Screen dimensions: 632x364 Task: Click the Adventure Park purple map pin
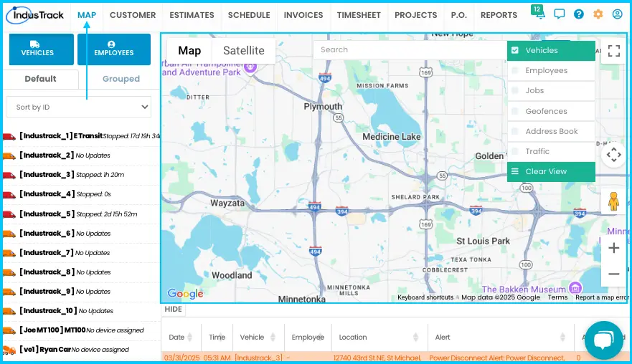[250, 67]
